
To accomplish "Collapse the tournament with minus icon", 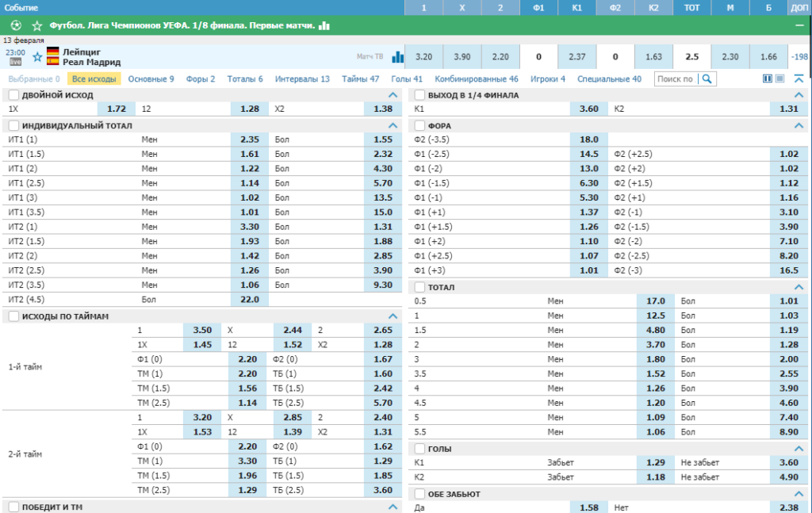I will [x=799, y=25].
